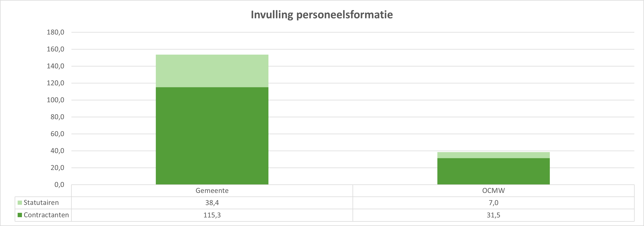Select the light green Statutairen legend swatch
This screenshot has width=644, height=226.
(x=20, y=203)
